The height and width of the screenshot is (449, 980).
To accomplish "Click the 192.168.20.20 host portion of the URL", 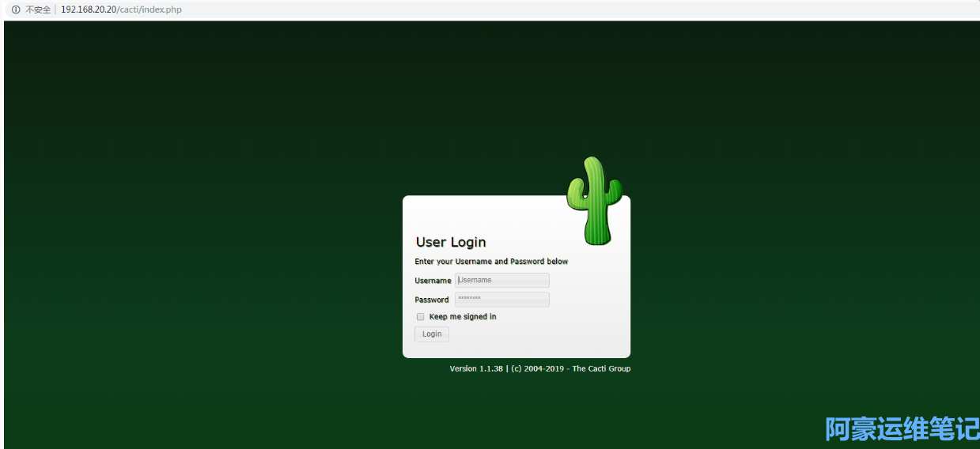I will (88, 9).
